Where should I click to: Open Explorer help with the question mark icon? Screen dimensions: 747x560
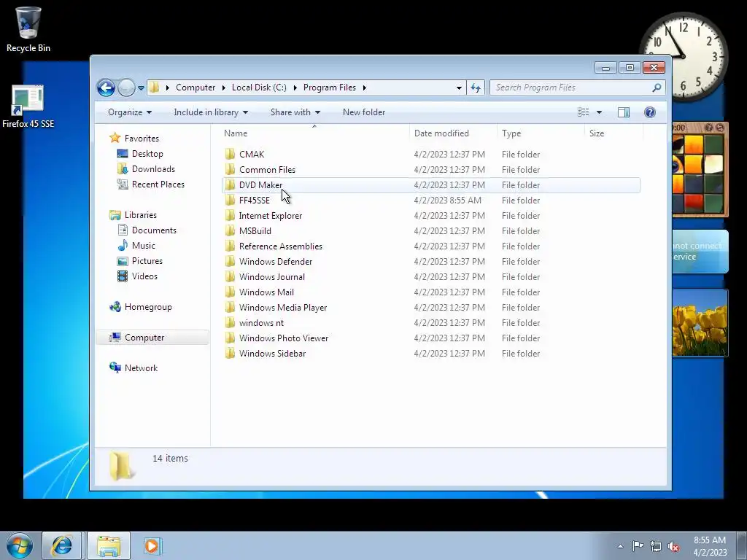650,112
